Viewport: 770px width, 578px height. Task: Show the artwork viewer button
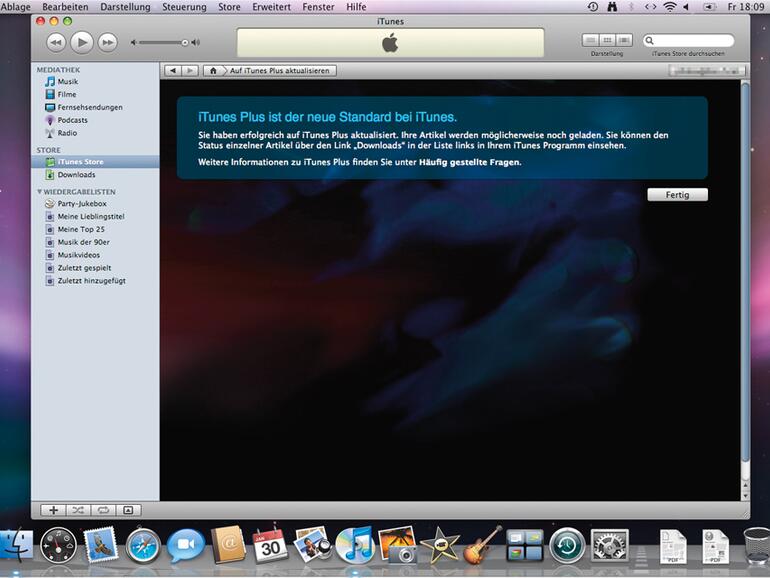pyautogui.click(x=128, y=510)
